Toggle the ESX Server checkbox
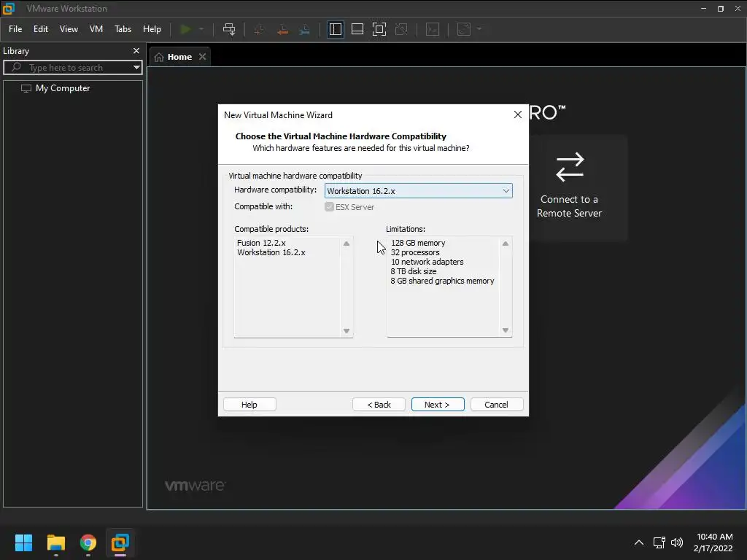This screenshot has width=747, height=560. pyautogui.click(x=329, y=206)
